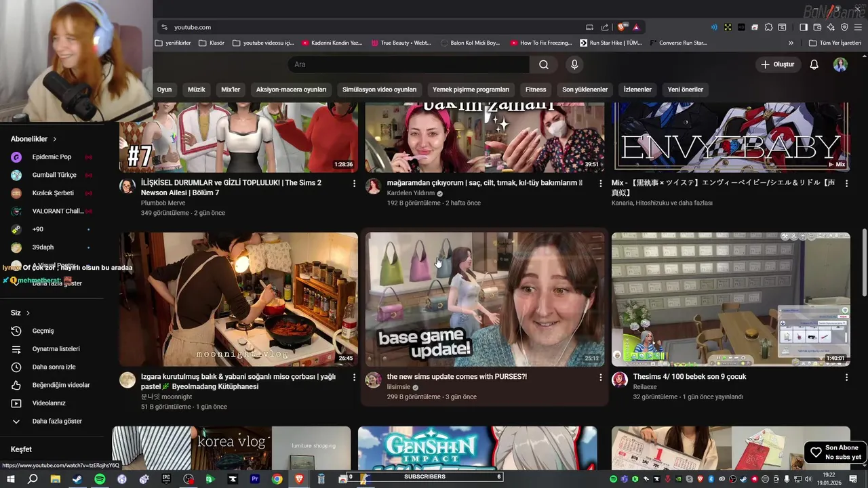Expand the Siz section chevron
868x488 pixels.
click(28, 313)
